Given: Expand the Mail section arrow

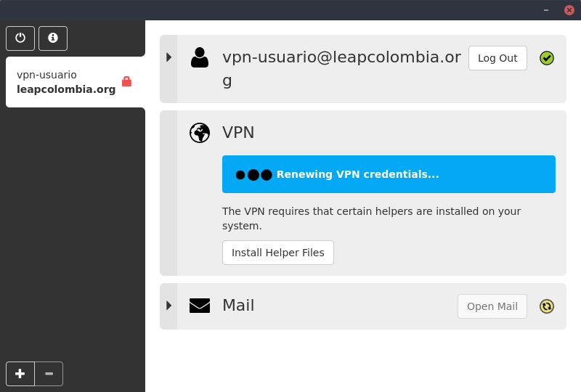Looking at the screenshot, I should [x=168, y=306].
